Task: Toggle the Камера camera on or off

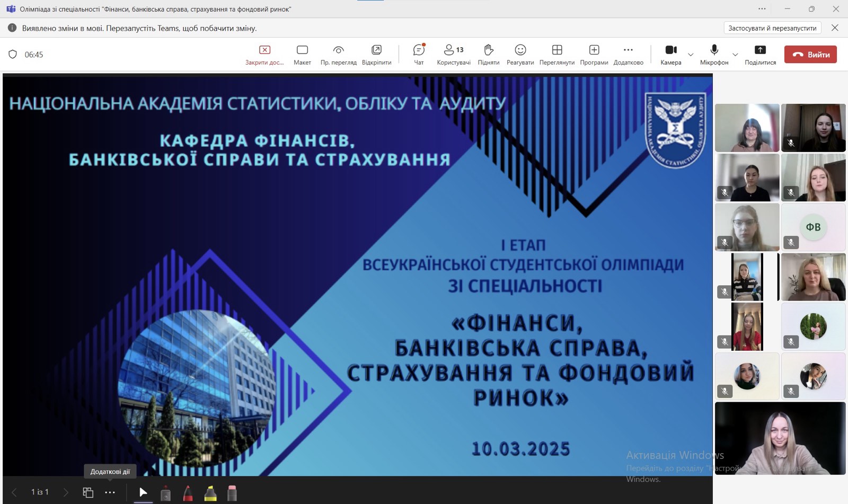Action: (x=670, y=54)
